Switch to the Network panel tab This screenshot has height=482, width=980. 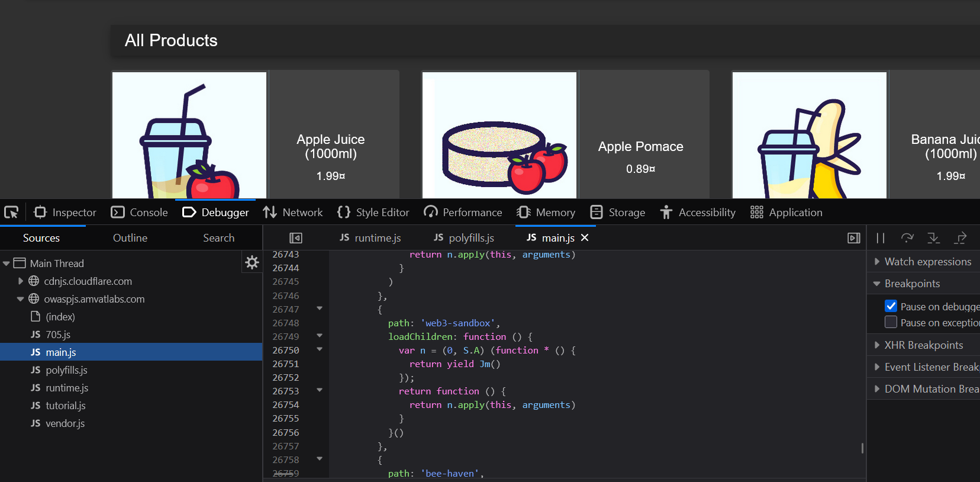click(293, 213)
